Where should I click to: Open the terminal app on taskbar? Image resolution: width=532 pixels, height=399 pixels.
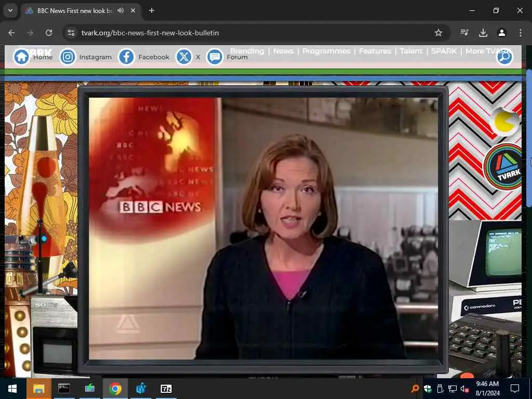point(64,389)
